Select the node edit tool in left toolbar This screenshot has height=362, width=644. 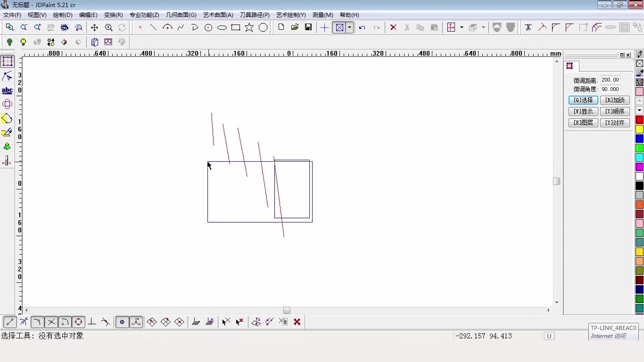click(x=7, y=76)
